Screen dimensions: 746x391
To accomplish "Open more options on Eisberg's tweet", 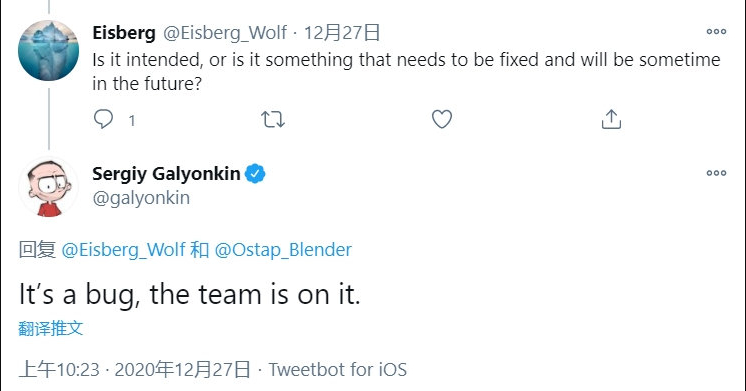I will [716, 31].
